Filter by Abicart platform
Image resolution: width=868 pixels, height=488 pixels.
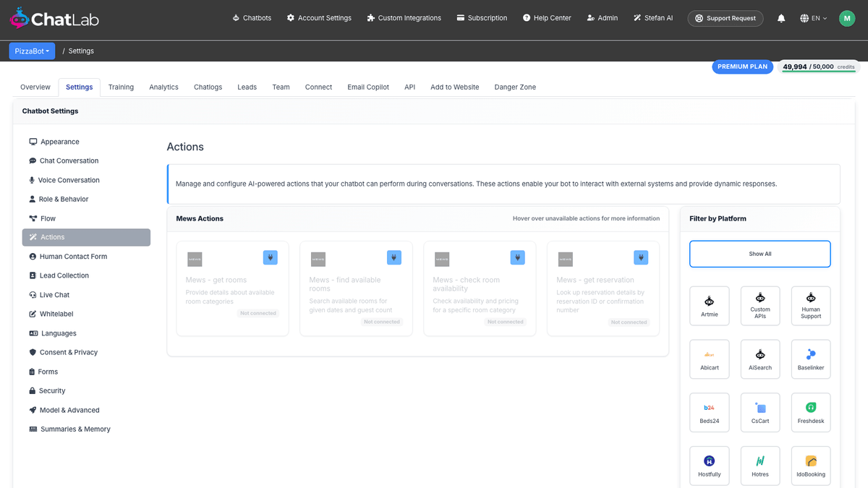click(710, 359)
